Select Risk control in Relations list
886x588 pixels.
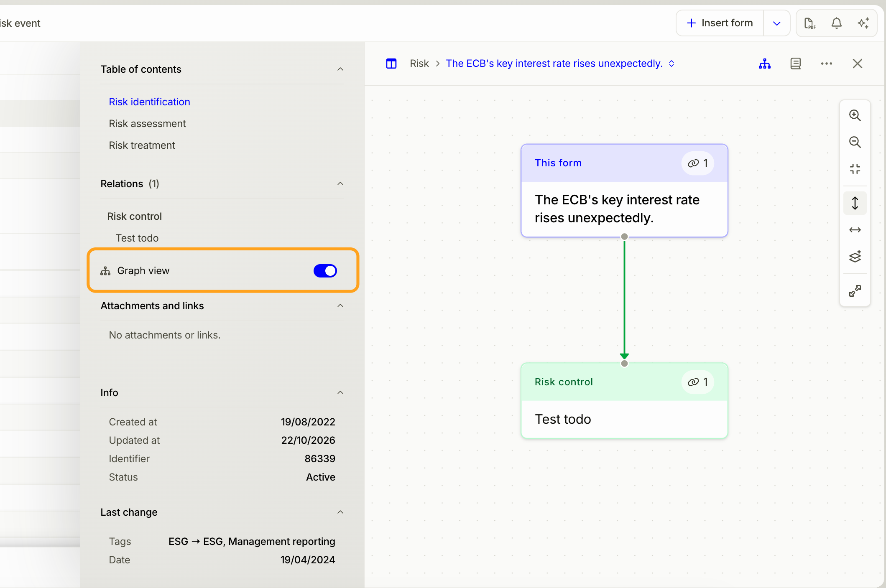pos(134,216)
